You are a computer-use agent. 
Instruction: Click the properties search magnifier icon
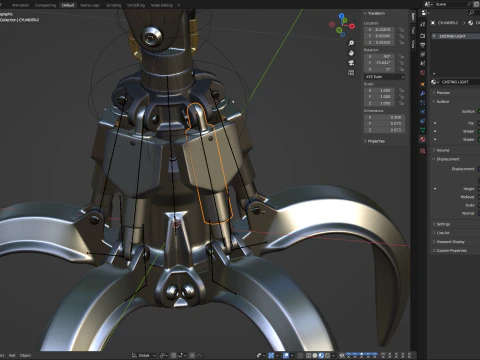click(x=471, y=13)
